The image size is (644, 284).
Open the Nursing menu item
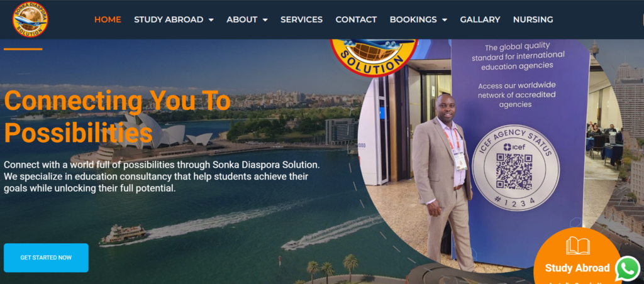pyautogui.click(x=533, y=19)
